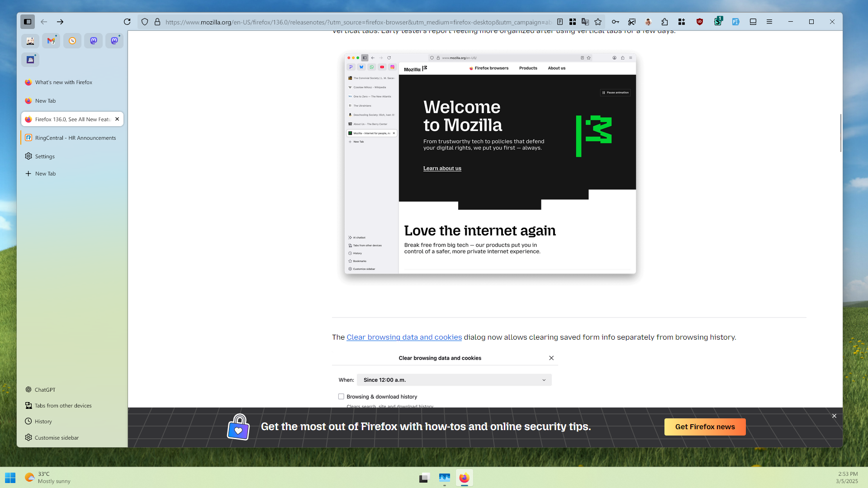Close the Firefox 136.0 tab
868x488 pixels.
point(117,119)
